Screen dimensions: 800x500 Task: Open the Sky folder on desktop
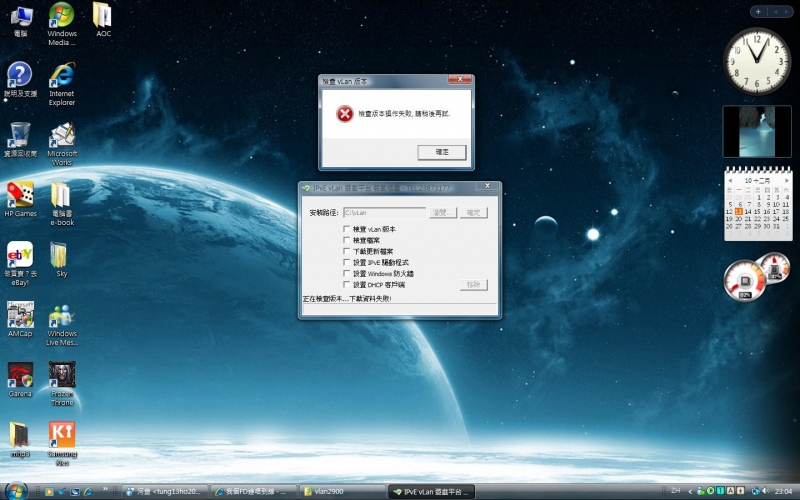61,260
